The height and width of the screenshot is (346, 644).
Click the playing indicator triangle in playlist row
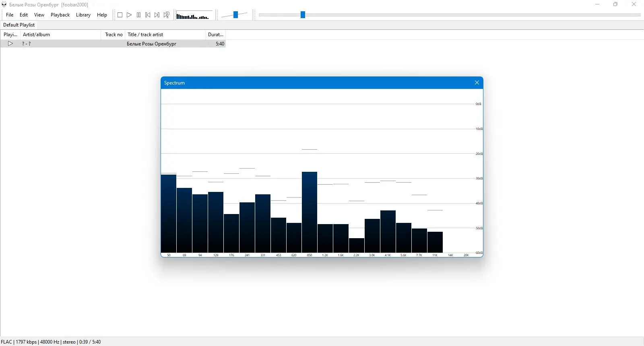tap(10, 43)
